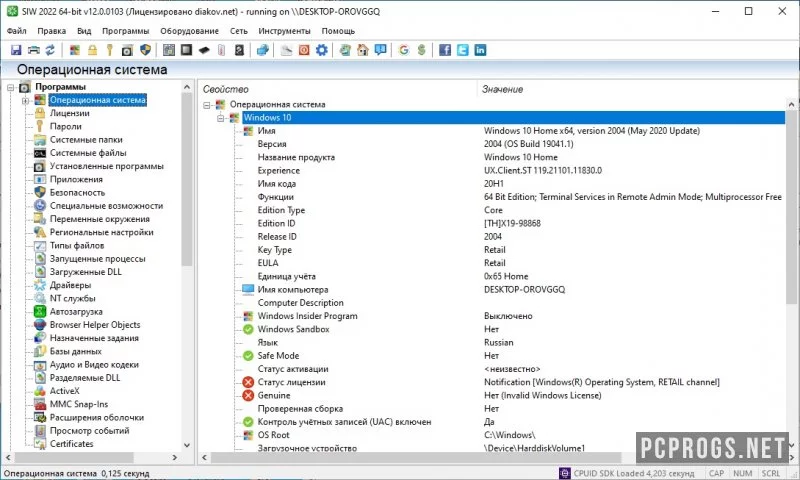Open the Facebook toolbar icon
Viewport: 800px width, 480px height.
pyautogui.click(x=445, y=50)
